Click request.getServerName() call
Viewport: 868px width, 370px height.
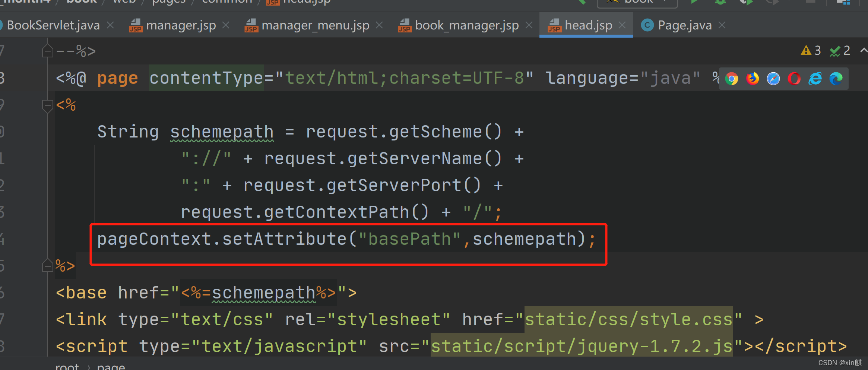(x=383, y=159)
